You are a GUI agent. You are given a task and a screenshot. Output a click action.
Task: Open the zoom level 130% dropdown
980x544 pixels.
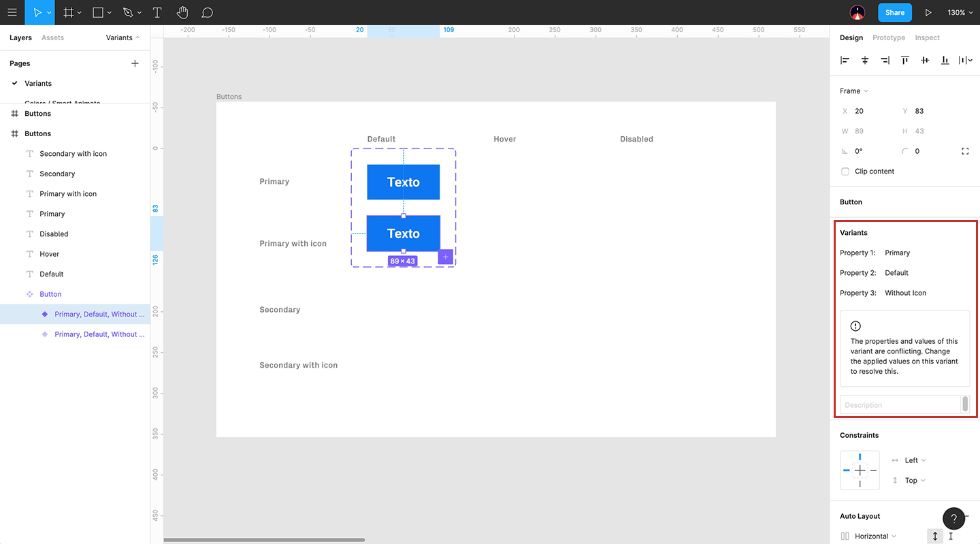click(960, 12)
